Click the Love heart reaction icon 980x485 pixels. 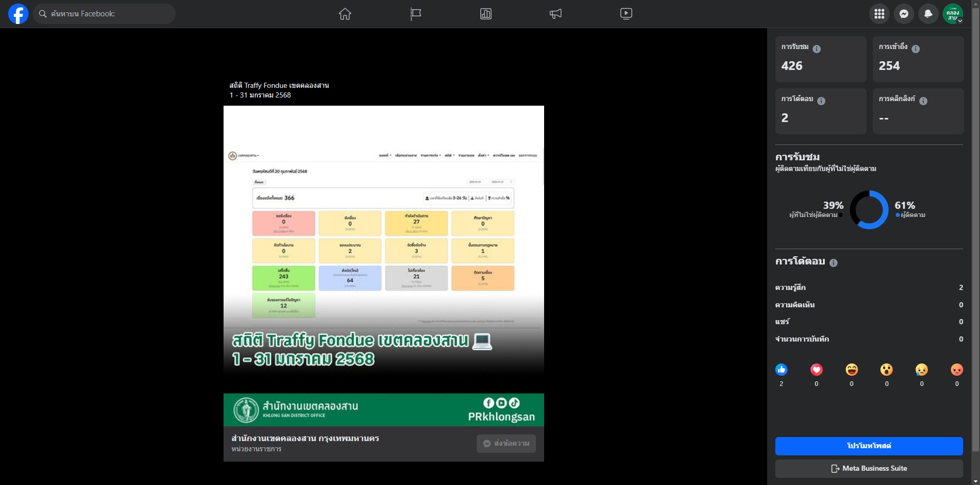[x=817, y=370]
